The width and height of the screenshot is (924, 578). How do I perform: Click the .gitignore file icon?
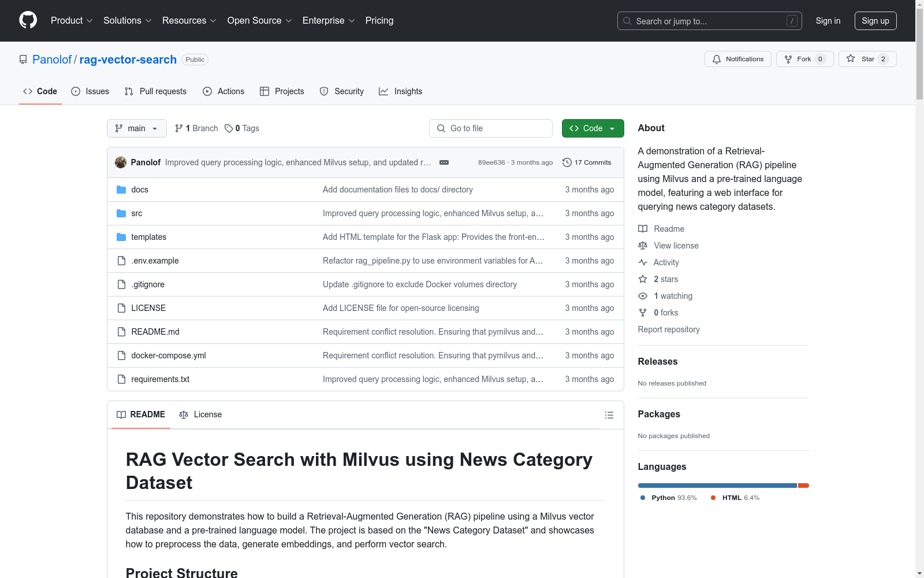[x=121, y=284]
